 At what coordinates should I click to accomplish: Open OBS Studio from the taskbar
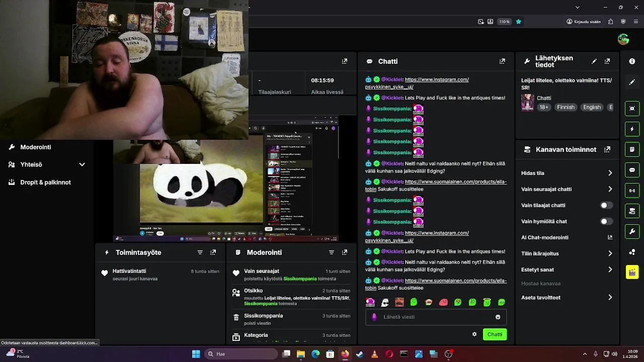point(448,354)
